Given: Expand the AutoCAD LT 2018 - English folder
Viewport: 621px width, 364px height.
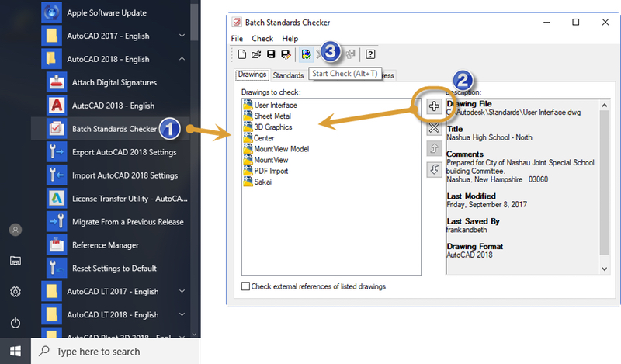Looking at the screenshot, I should point(182,314).
